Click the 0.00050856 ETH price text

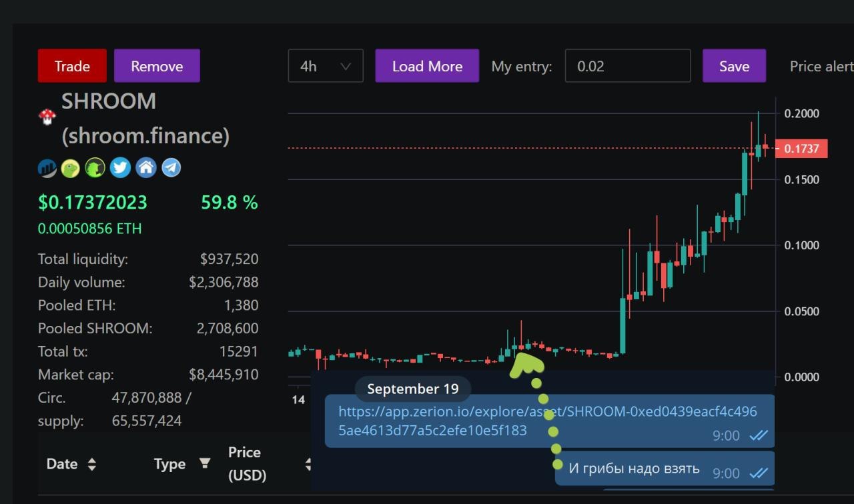pos(90,229)
